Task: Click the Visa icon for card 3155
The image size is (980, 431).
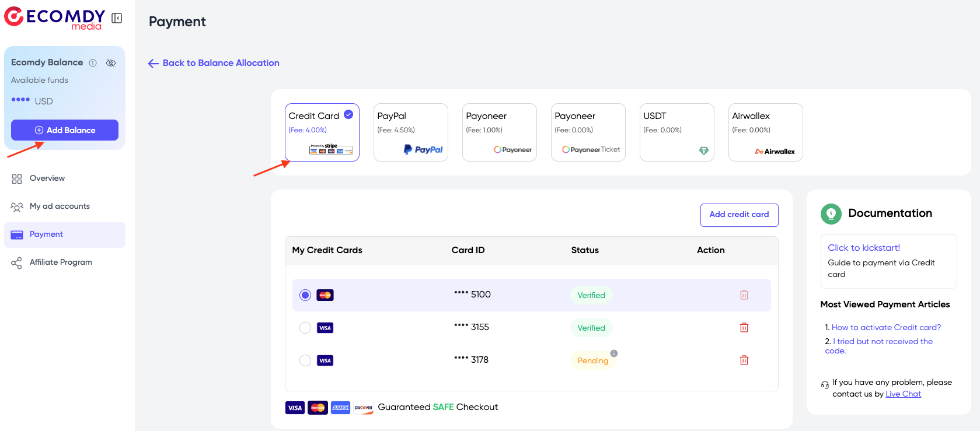Action: pyautogui.click(x=325, y=328)
